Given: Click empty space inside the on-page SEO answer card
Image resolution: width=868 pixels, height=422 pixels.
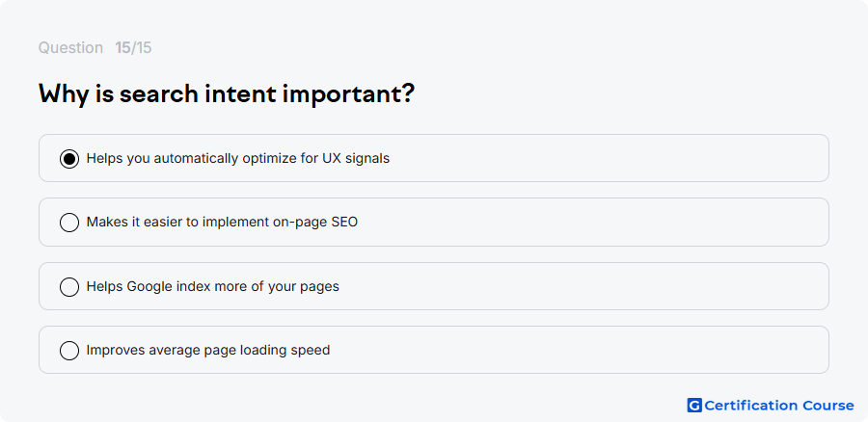Looking at the screenshot, I should coord(592,222).
